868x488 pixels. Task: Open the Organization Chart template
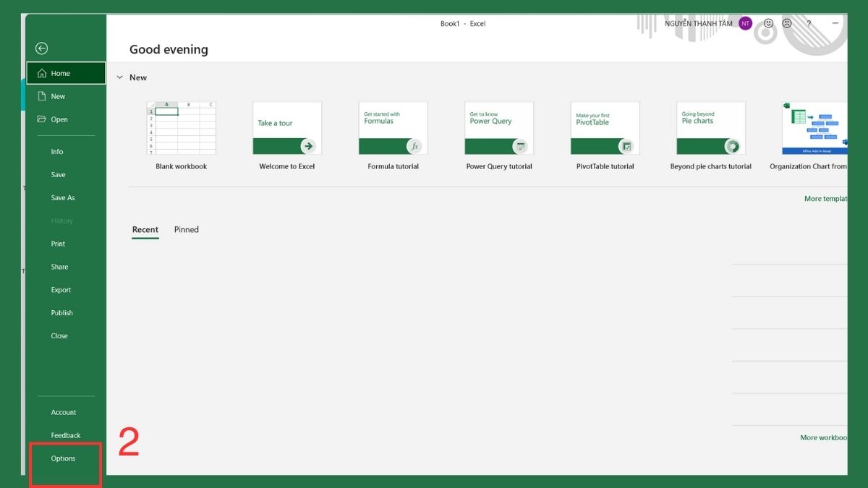[x=814, y=128]
